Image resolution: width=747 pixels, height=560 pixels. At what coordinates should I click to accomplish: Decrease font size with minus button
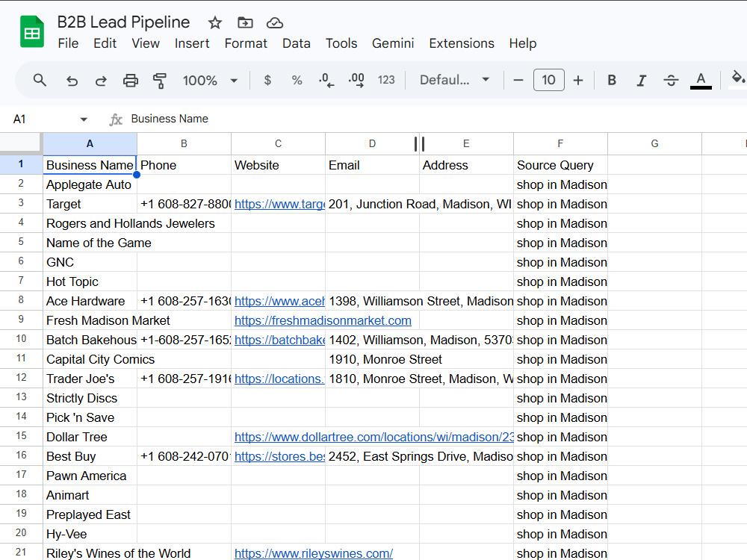pyautogui.click(x=518, y=80)
